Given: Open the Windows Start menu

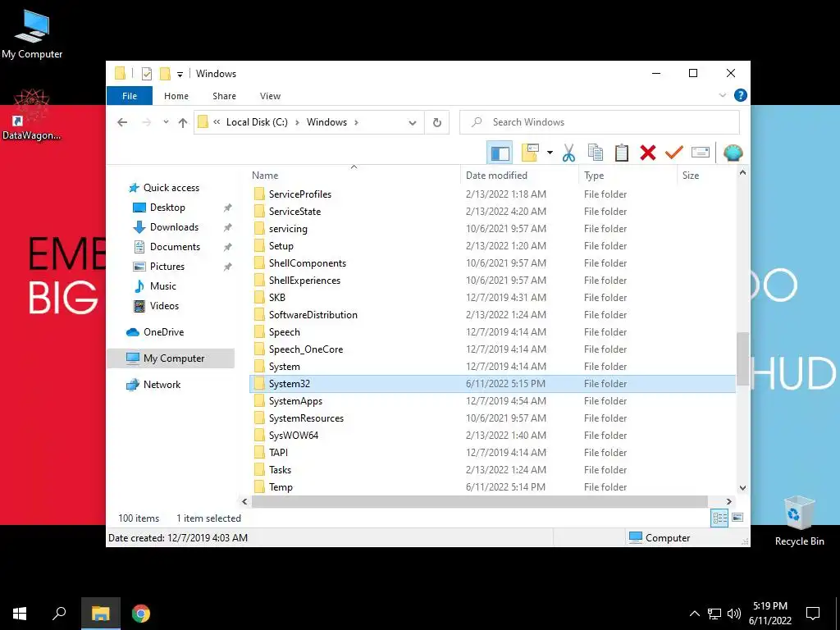Looking at the screenshot, I should coord(20,614).
